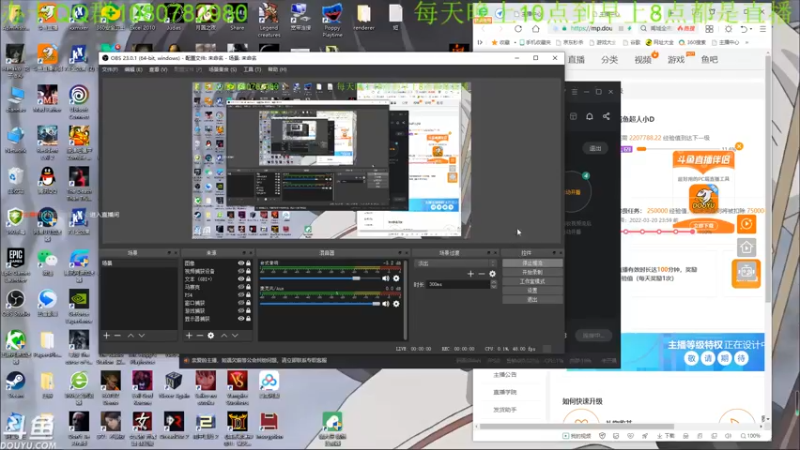Click the orange play-circle icon on the web page
Viewport: 800px width, 450px height.
click(746, 223)
